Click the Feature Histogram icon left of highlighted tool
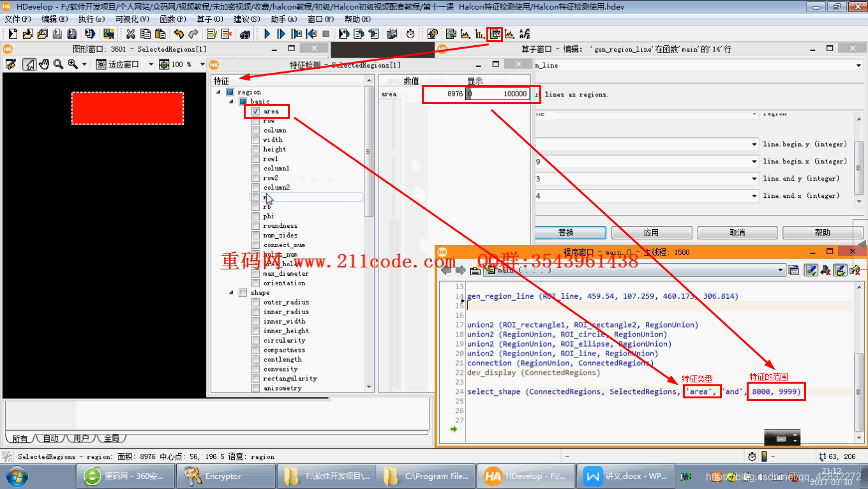This screenshot has height=489, width=868. pos(480,34)
